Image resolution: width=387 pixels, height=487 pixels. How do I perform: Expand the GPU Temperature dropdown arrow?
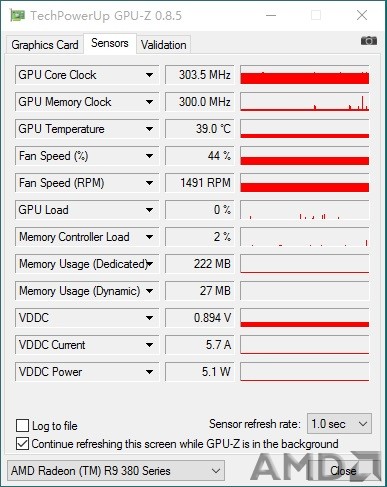pos(149,129)
